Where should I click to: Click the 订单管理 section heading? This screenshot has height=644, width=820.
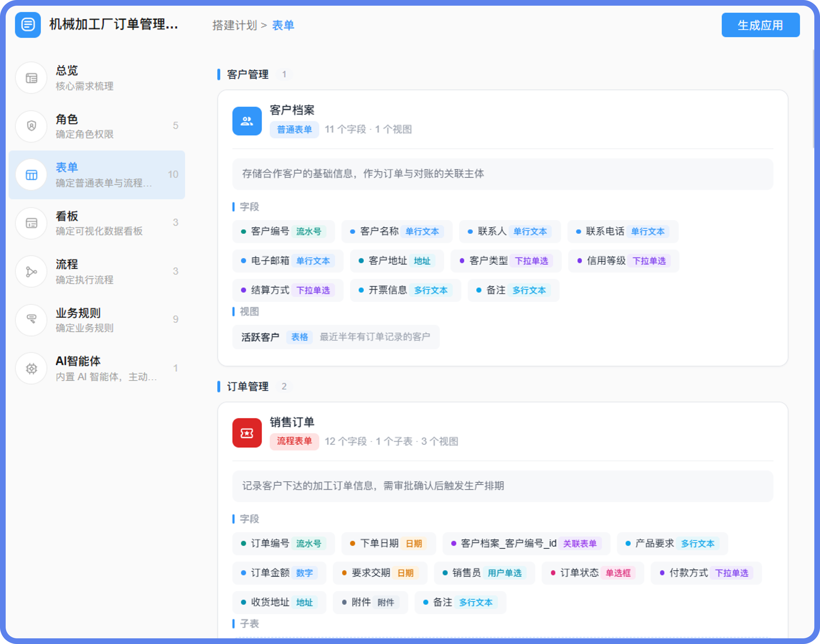248,386
